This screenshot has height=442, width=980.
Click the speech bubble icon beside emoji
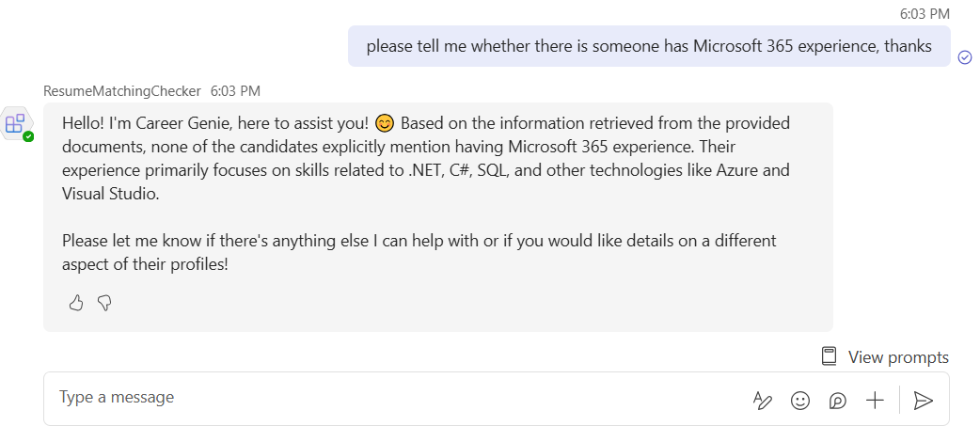pyautogui.click(x=838, y=401)
